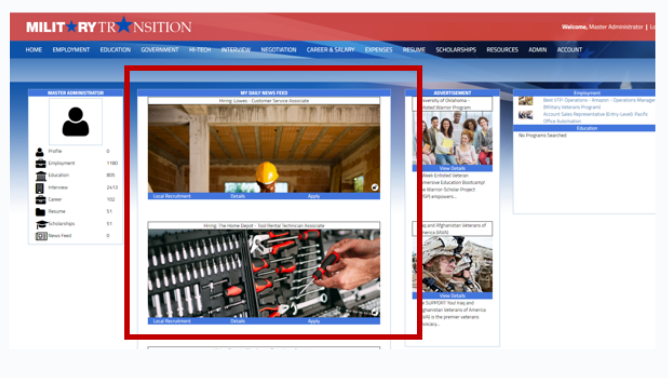
Task: Click the Interview icon in sidebar
Action: pyautogui.click(x=40, y=188)
